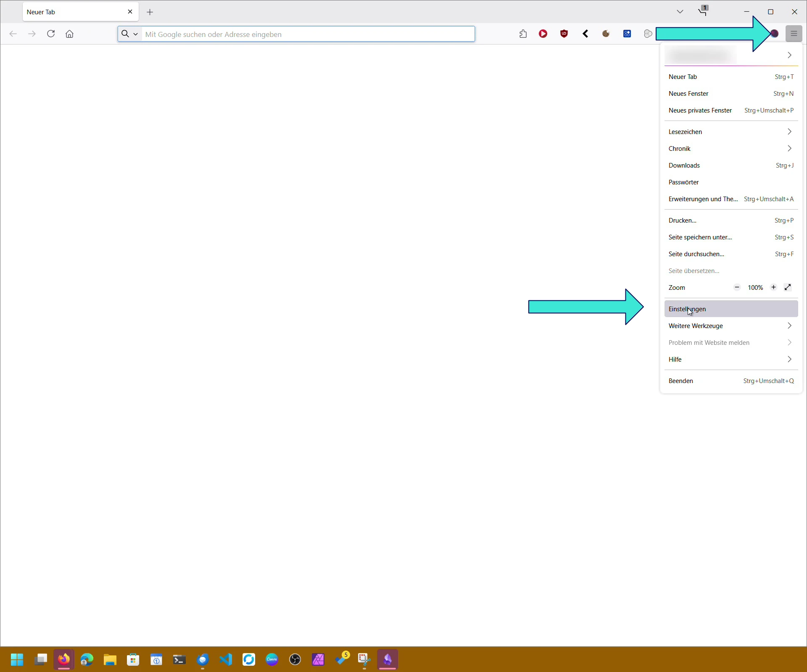Open the calendar app in the taskbar

click(156, 660)
